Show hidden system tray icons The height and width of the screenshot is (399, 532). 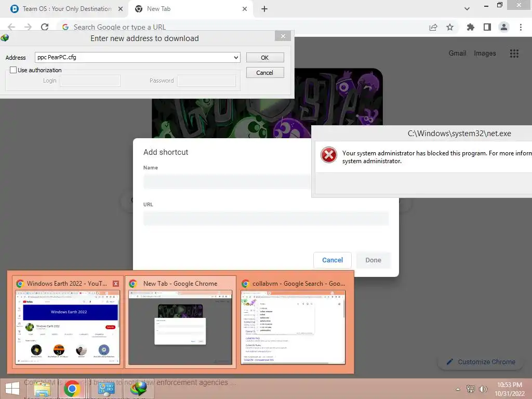pyautogui.click(x=458, y=389)
